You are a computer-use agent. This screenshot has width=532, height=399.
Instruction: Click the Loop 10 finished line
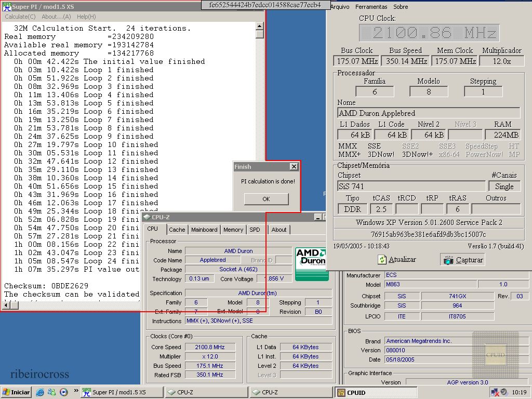pyautogui.click(x=86, y=145)
